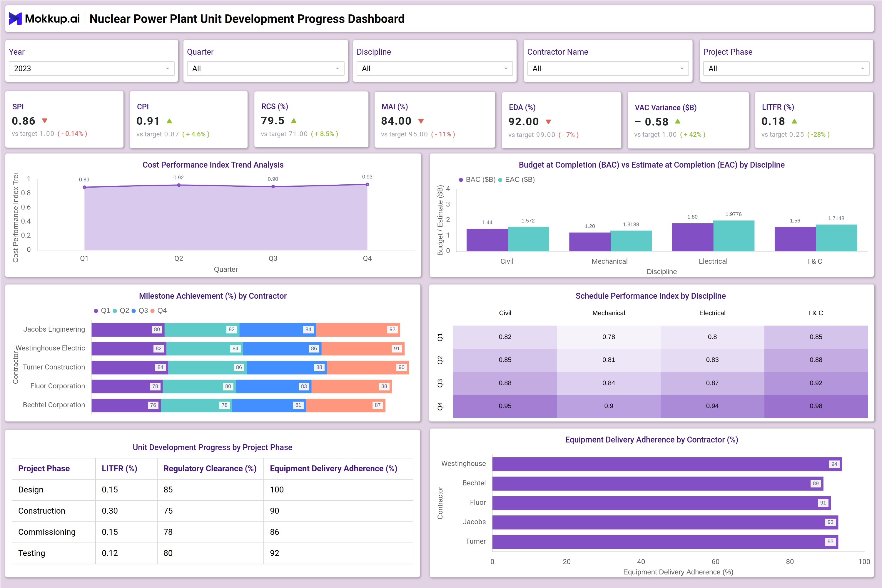Click the dashboard title text
The image size is (882, 588).
(x=247, y=19)
